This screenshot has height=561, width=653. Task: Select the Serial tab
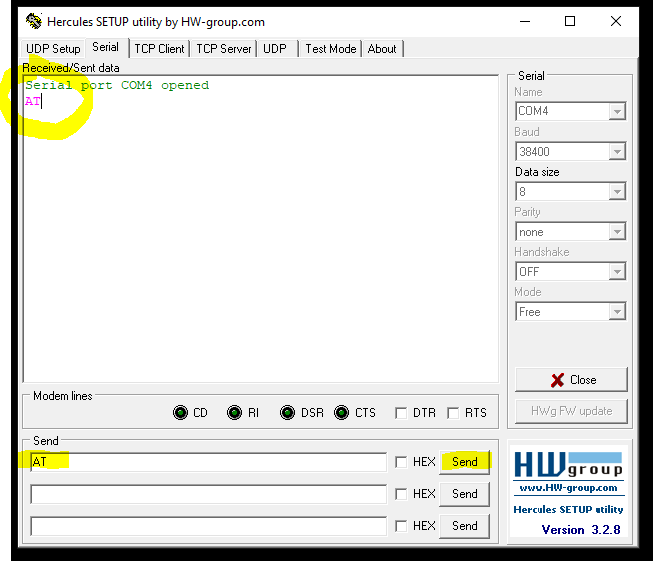coord(106,47)
